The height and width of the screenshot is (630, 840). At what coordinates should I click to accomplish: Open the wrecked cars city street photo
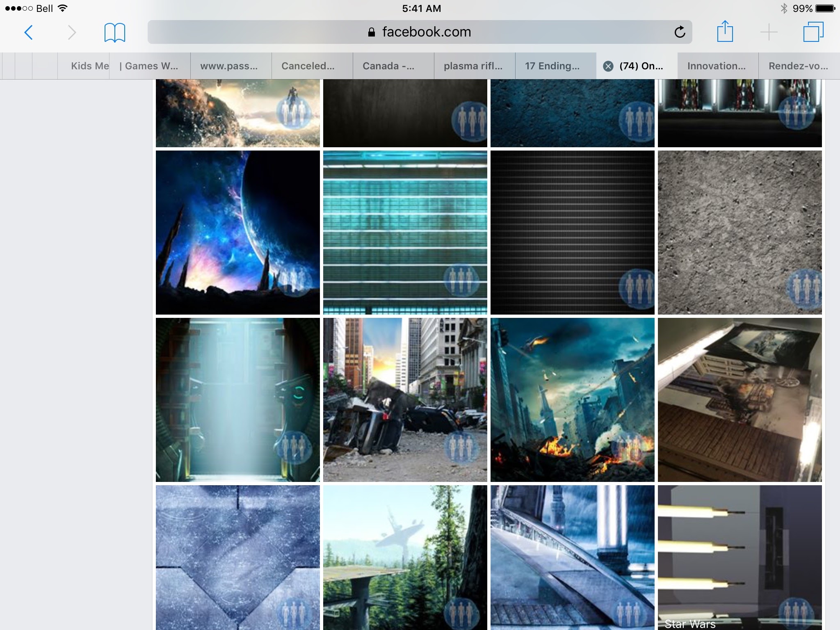tap(405, 400)
